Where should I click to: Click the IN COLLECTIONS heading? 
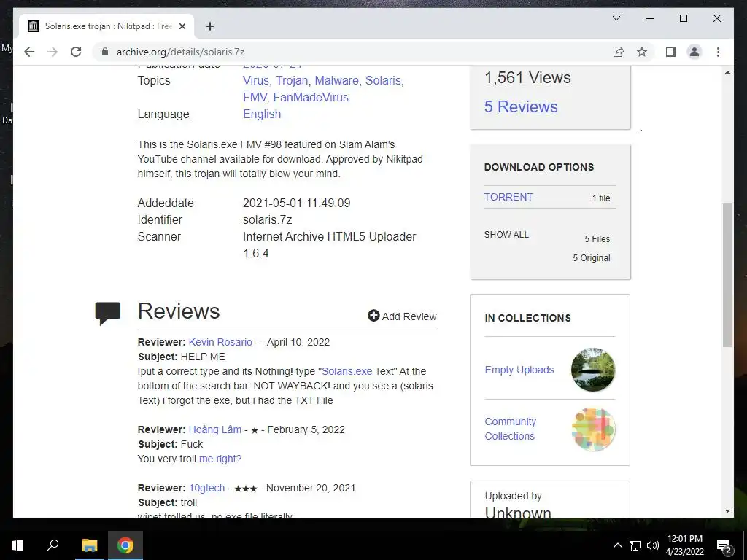(x=527, y=318)
